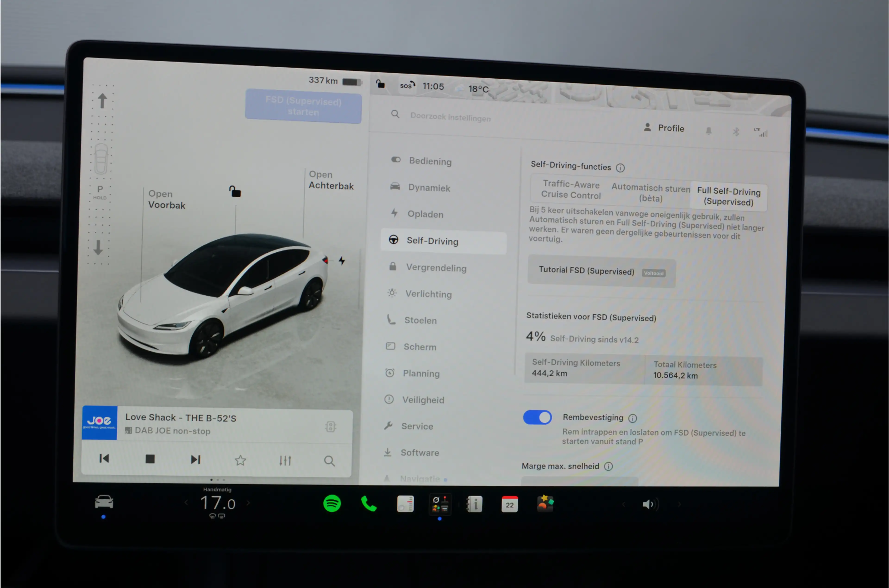The image size is (889, 588).
Task: Select Full Self-Driving (Supervised) option
Action: point(729,196)
